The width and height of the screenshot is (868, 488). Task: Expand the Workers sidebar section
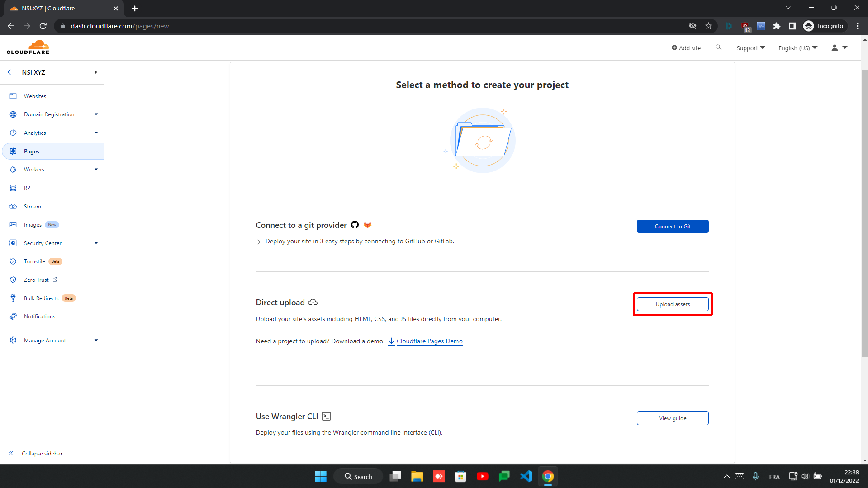coord(33,169)
